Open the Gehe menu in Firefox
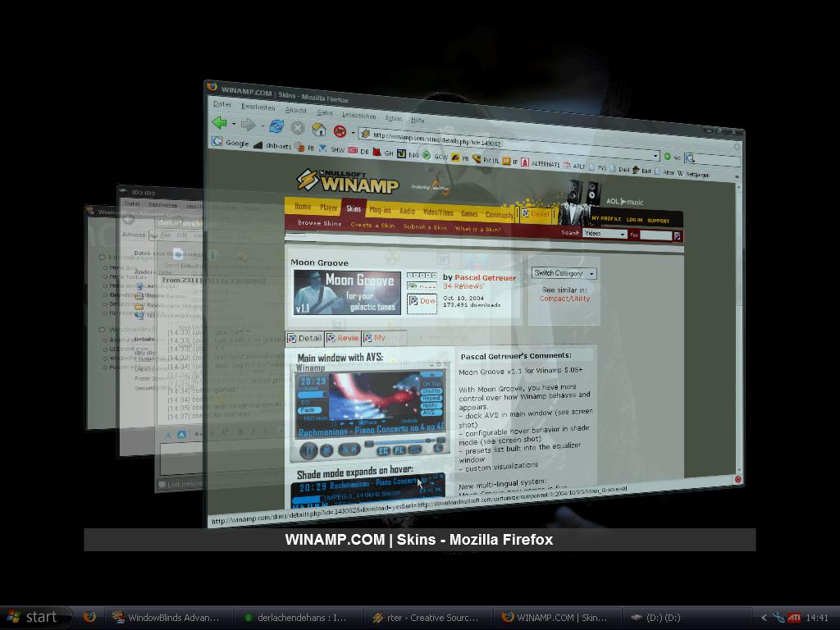The image size is (840, 630). tap(325, 112)
